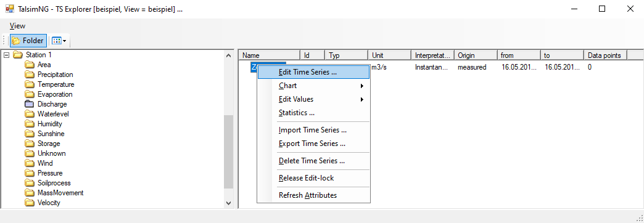Click the tree panel scrollbar down arrow
Viewport: 644px width, 223px height.
229,203
